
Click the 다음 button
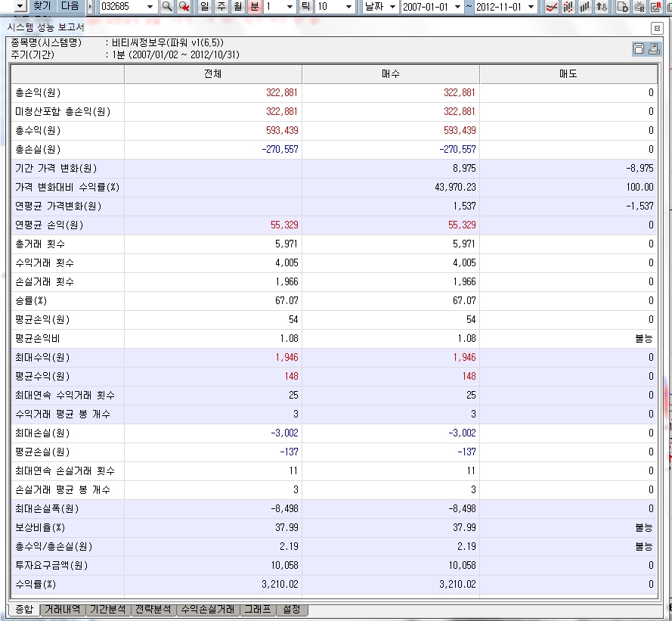click(x=70, y=6)
